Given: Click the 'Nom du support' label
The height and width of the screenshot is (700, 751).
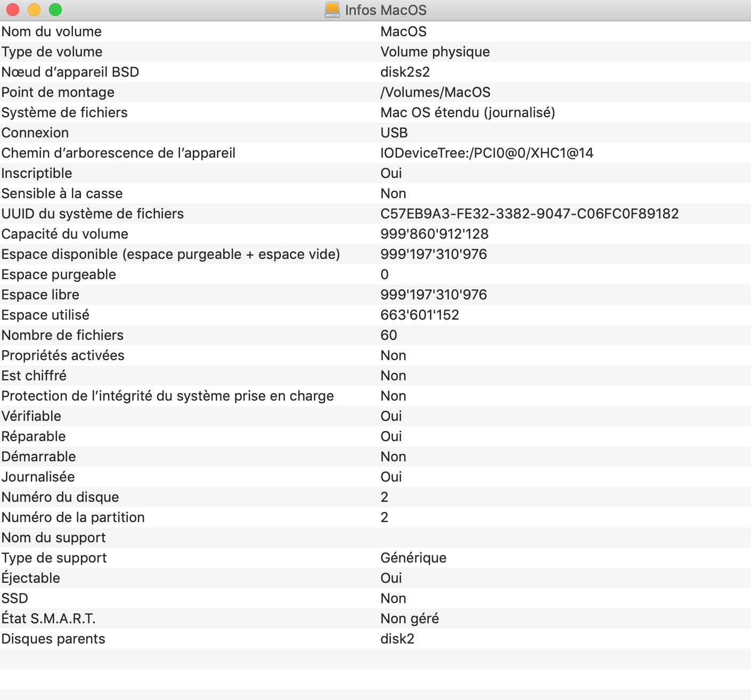Looking at the screenshot, I should 54,538.
